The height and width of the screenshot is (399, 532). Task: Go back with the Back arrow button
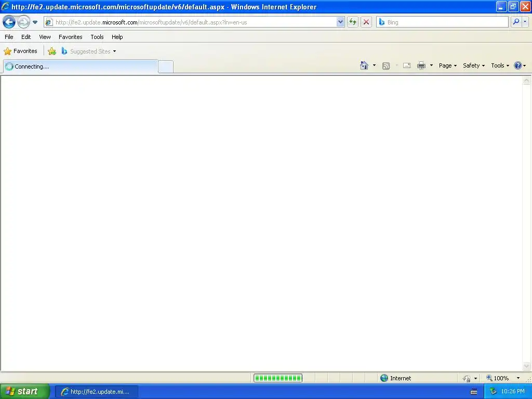(9, 22)
